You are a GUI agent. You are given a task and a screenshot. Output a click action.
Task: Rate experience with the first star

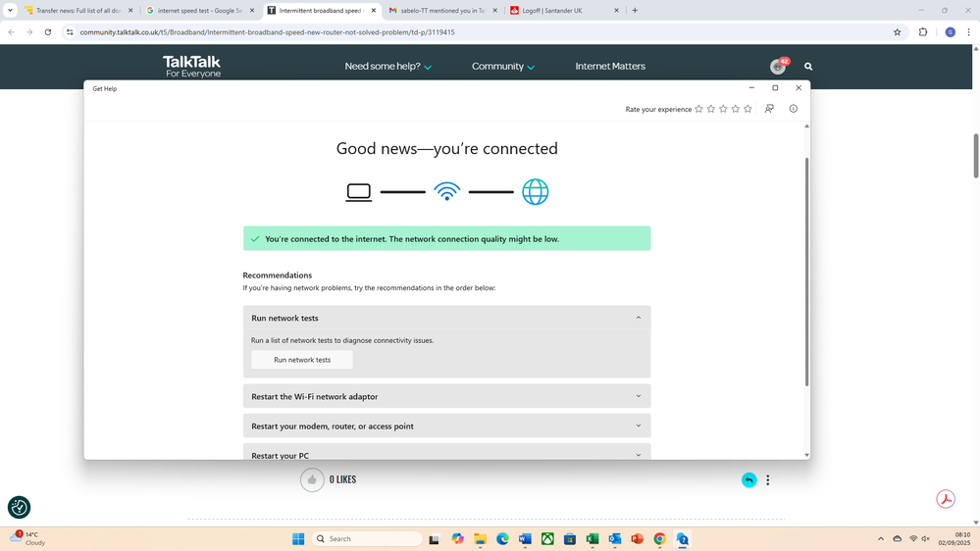(698, 109)
